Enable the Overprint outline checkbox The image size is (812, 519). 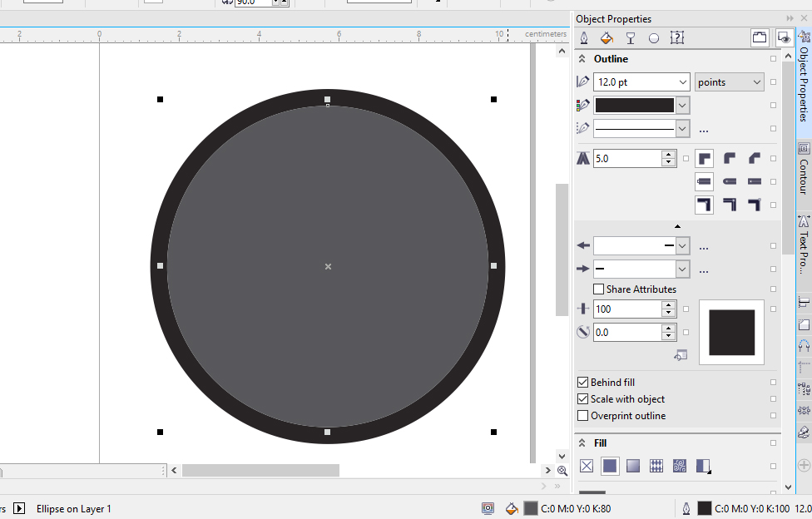582,415
